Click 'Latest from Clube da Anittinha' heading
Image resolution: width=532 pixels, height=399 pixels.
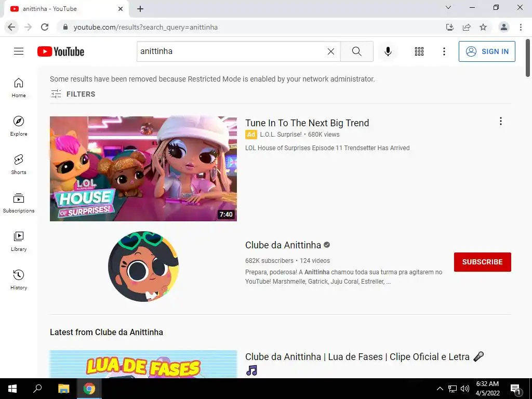pos(106,332)
